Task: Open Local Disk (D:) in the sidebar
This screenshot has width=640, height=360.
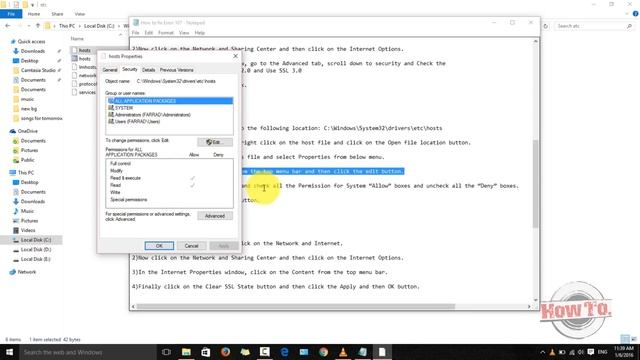Action: click(36, 249)
